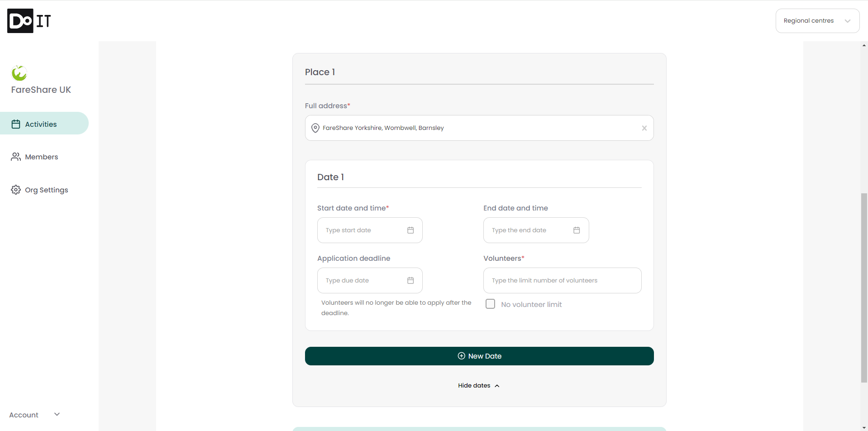The height and width of the screenshot is (431, 868).
Task: Open the Regional centres dropdown
Action: (817, 21)
